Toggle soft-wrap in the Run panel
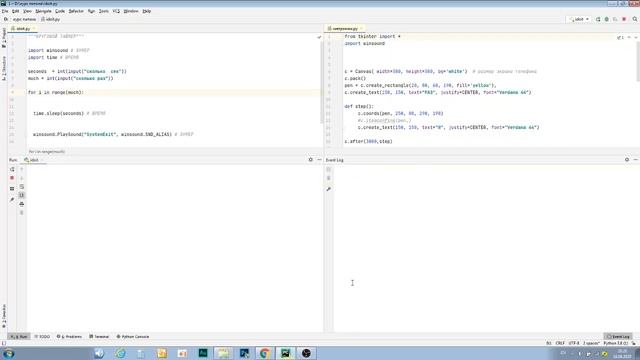 [x=22, y=187]
